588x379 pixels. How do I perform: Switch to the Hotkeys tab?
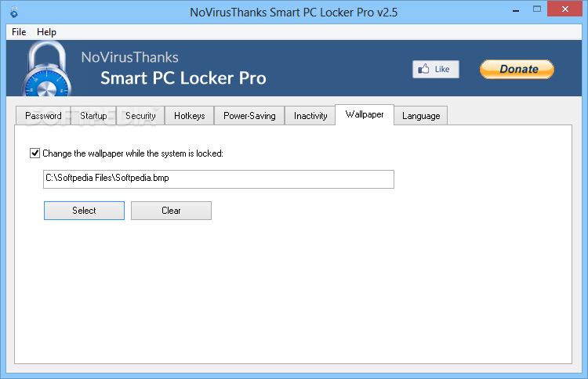[x=190, y=116]
